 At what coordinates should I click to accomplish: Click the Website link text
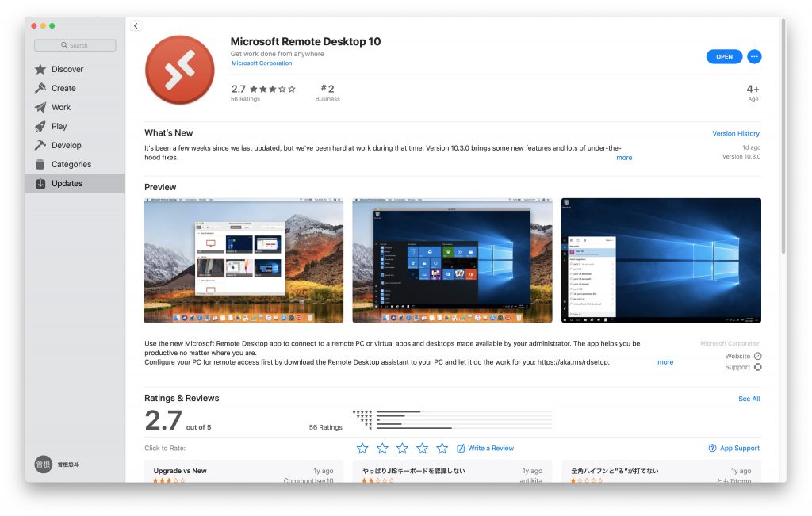pyautogui.click(x=737, y=356)
